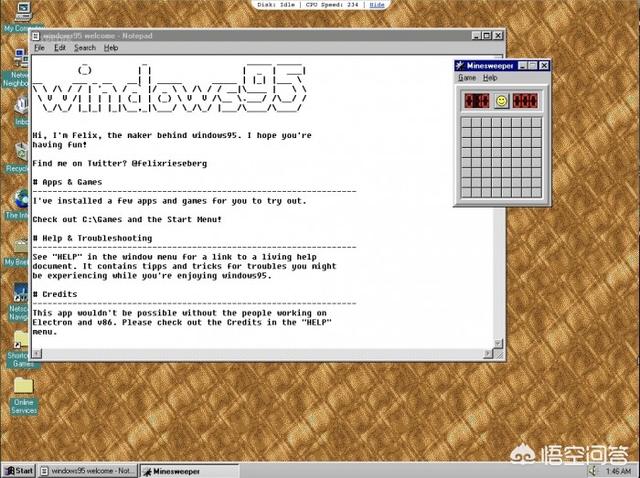The height and width of the screenshot is (478, 640).
Task: Click the Minesweeper timer display
Action: (x=525, y=100)
